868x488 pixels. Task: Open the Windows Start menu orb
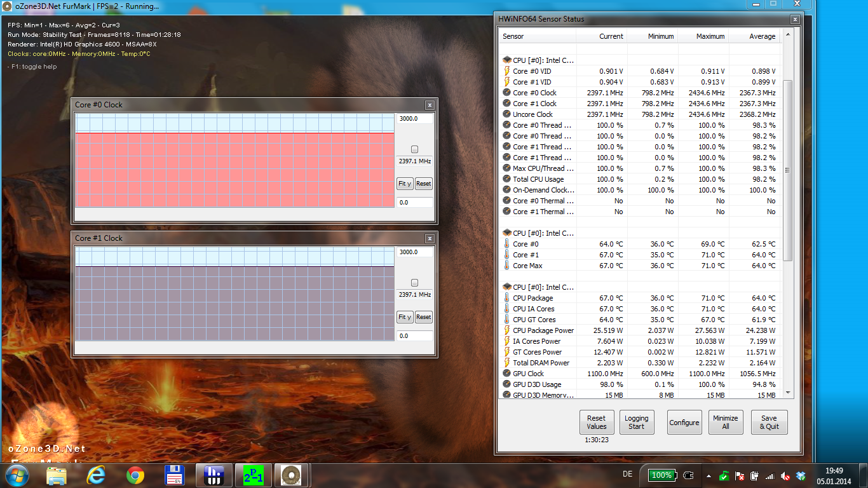coord(17,475)
